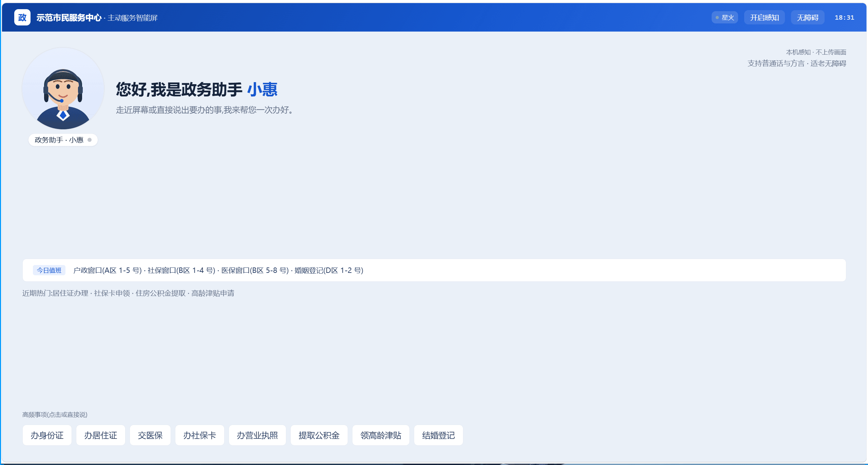Click the 高频事项(点击或直接说) label

click(x=55, y=414)
